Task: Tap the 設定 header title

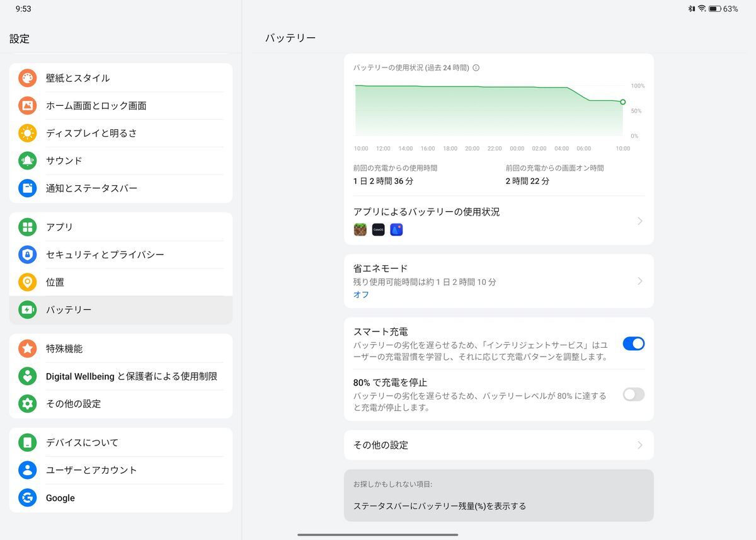Action: 20,38
